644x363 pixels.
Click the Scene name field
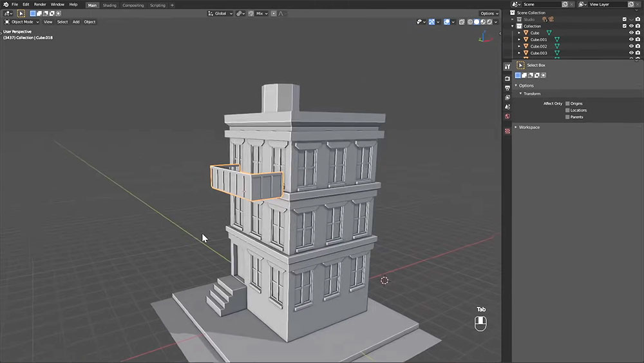point(542,4)
